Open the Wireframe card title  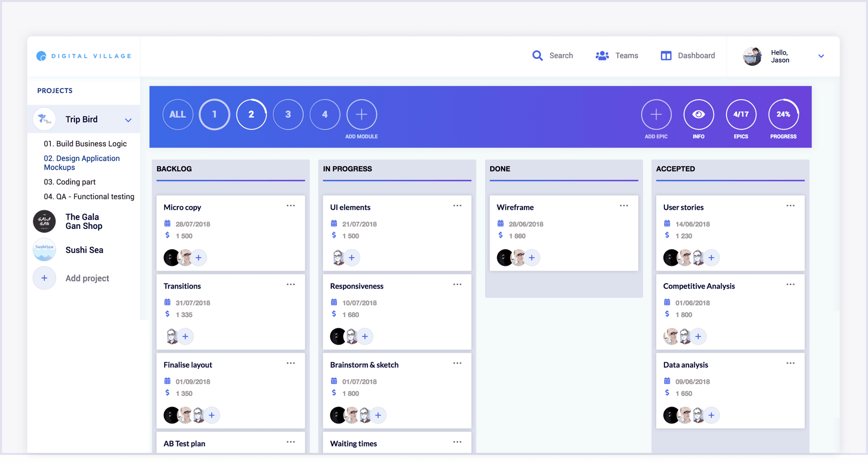point(515,207)
